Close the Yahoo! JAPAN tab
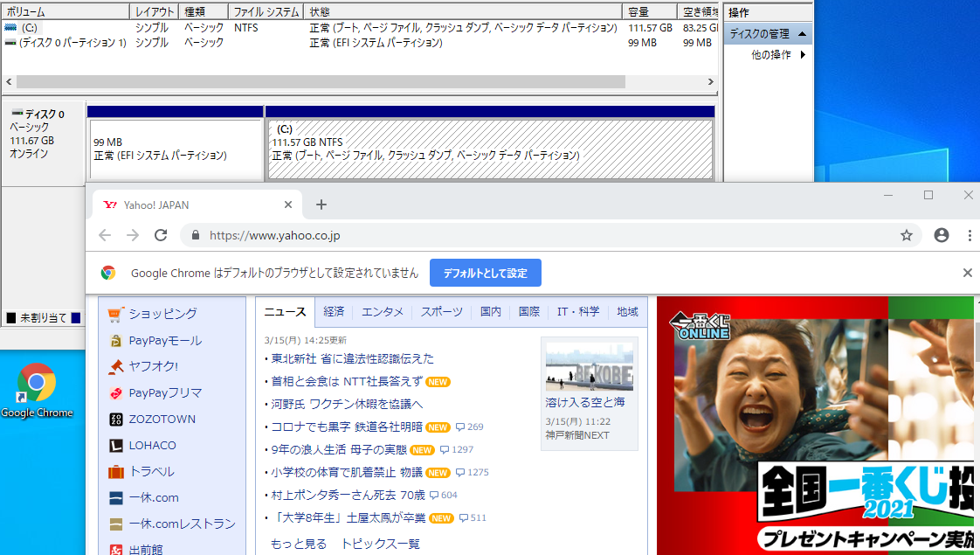 (288, 205)
